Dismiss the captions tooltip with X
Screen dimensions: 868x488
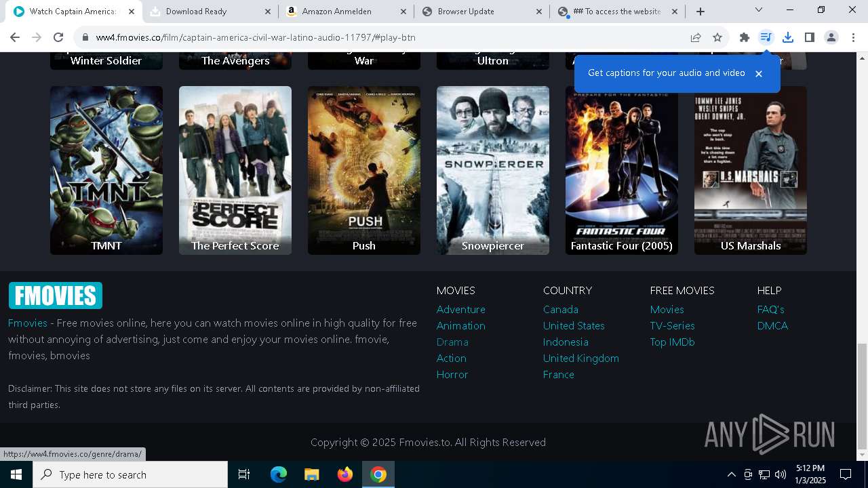759,73
